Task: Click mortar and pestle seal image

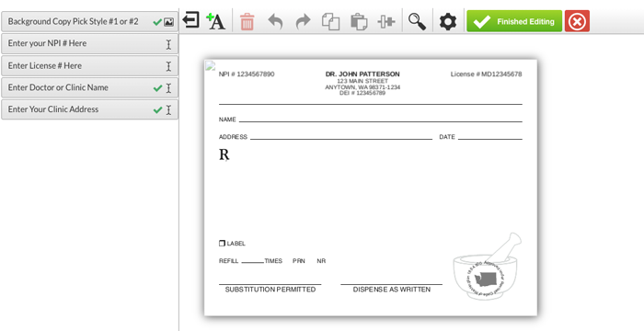Action: pos(487,267)
